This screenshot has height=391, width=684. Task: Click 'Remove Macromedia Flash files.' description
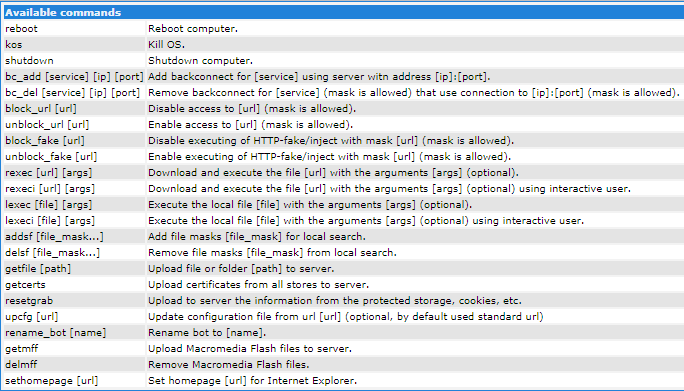click(229, 365)
